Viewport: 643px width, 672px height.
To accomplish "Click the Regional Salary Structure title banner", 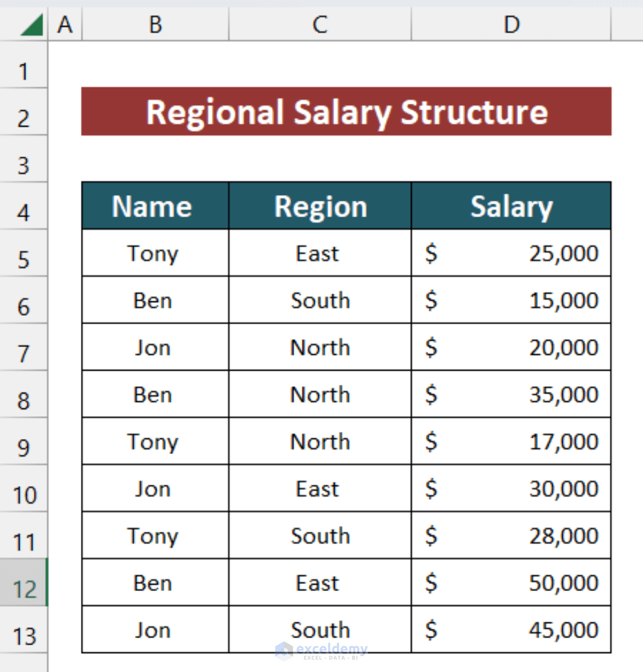I will 347,112.
